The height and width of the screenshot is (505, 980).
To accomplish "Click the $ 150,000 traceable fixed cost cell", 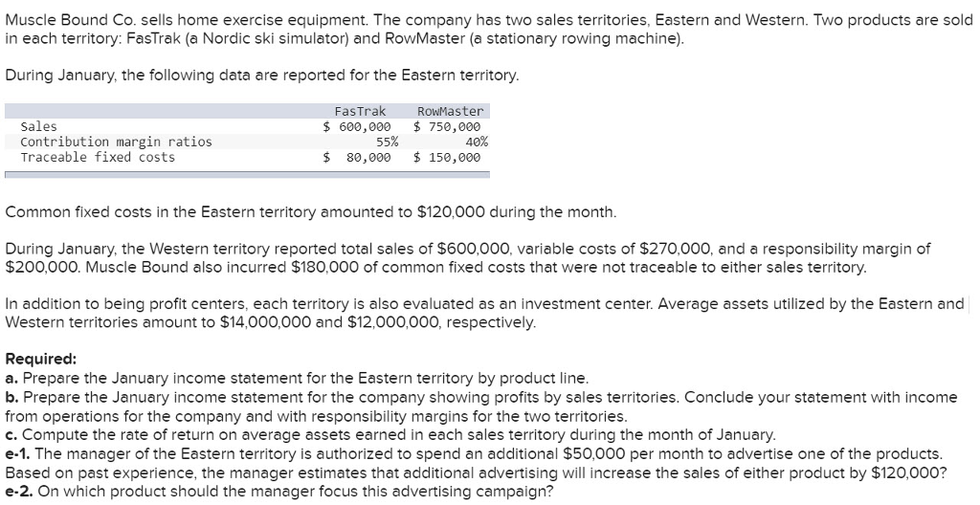I will [447, 157].
